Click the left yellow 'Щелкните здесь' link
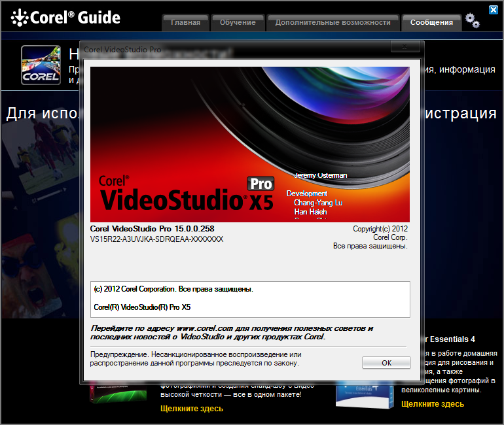The height and width of the screenshot is (425, 504). (192, 408)
